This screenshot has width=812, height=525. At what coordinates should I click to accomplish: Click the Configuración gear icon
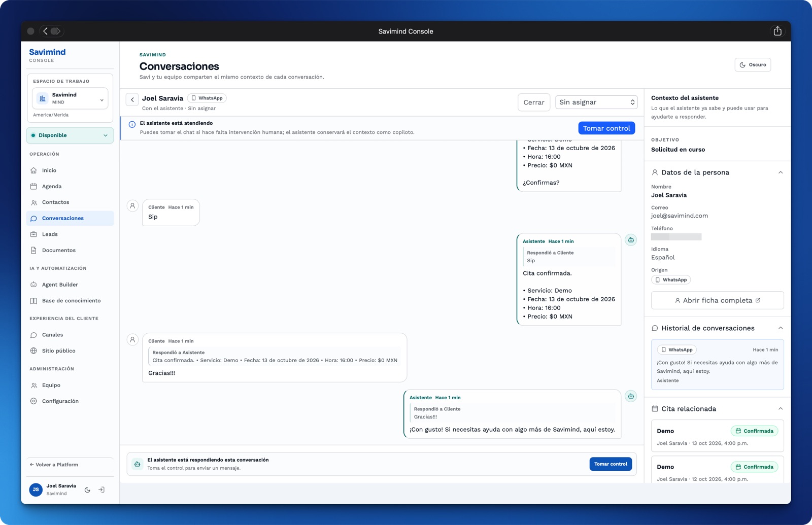click(x=33, y=401)
